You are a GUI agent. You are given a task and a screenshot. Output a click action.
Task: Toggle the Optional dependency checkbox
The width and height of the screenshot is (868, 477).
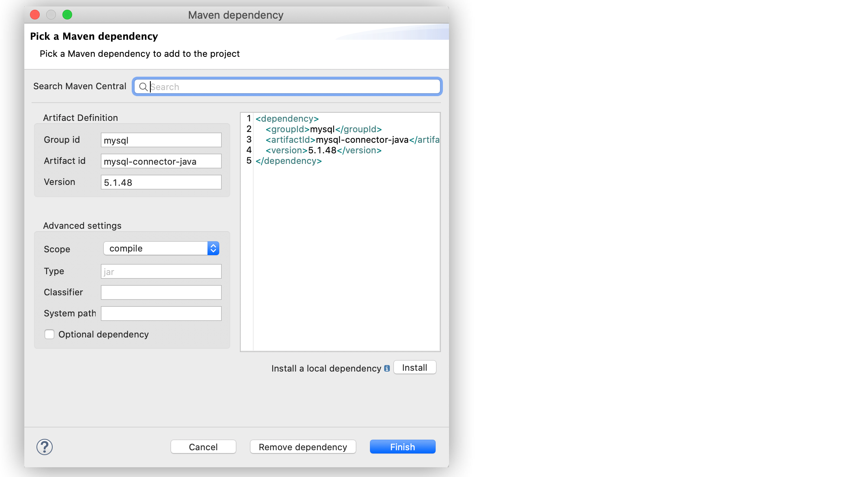(x=49, y=334)
